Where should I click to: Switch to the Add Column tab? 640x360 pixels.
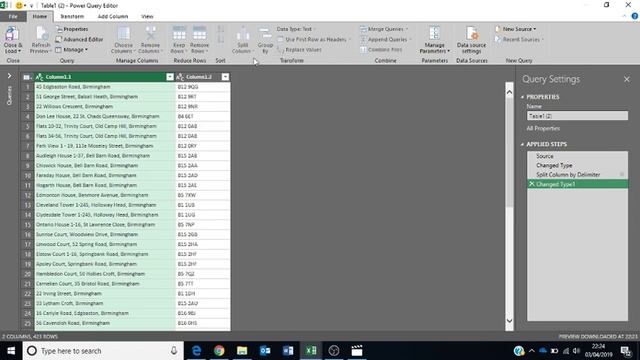pos(113,16)
